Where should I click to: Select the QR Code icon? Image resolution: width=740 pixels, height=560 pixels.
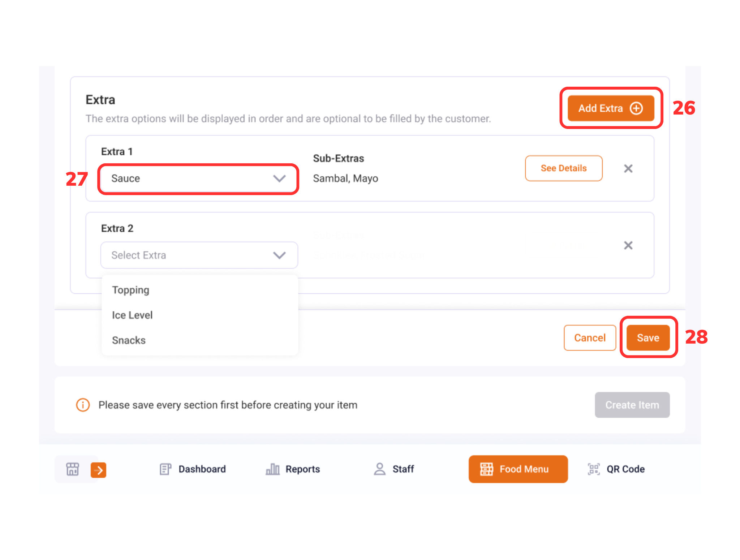[x=594, y=469]
